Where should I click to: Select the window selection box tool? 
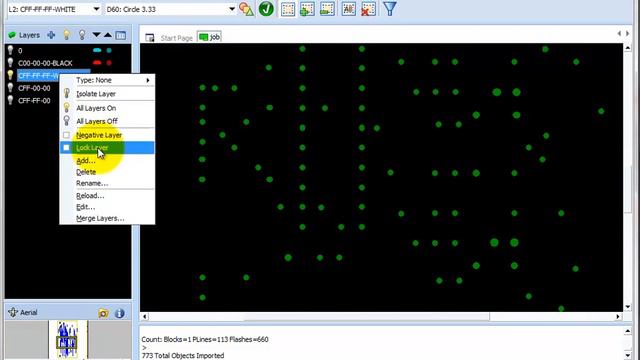point(288,9)
